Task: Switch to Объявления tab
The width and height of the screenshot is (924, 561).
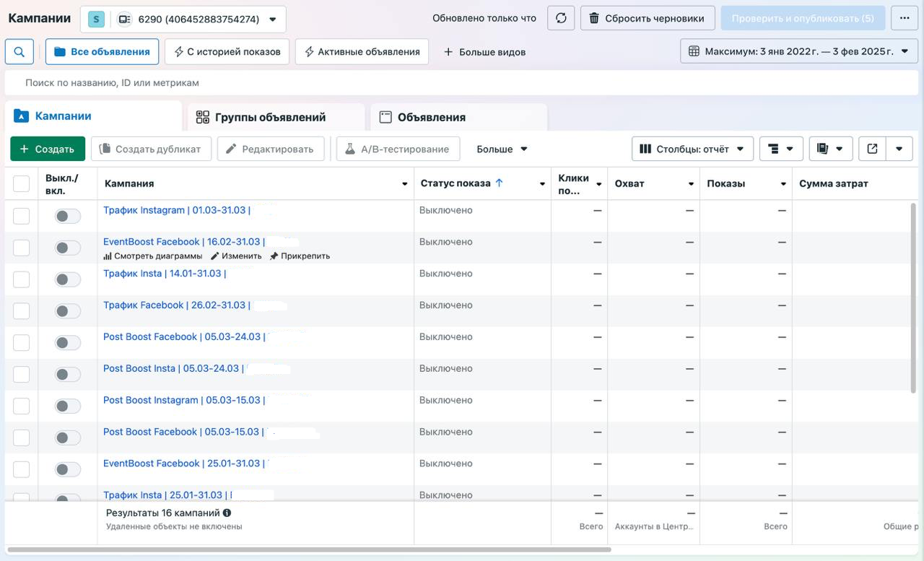Action: (458, 117)
